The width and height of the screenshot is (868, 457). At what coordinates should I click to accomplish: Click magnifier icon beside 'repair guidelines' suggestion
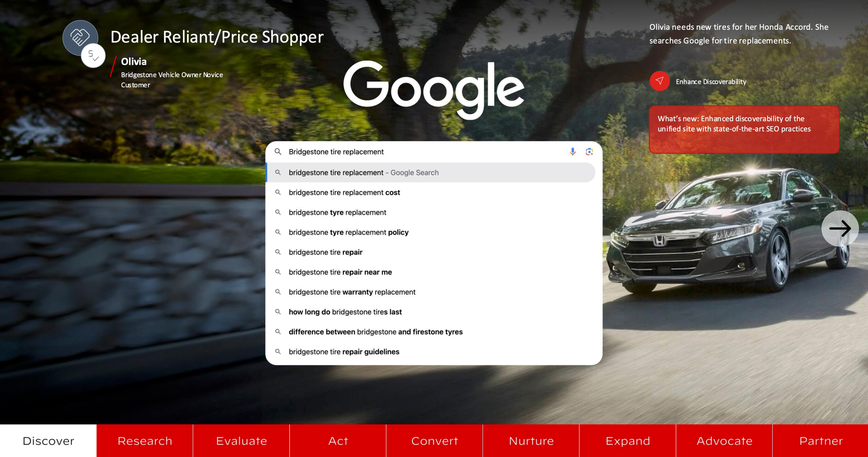(x=278, y=351)
